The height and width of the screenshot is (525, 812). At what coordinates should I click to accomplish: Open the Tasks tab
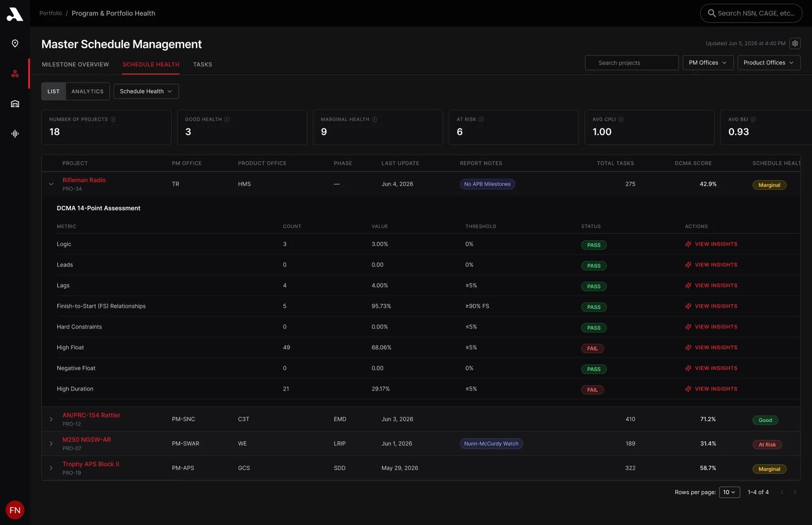pos(203,64)
